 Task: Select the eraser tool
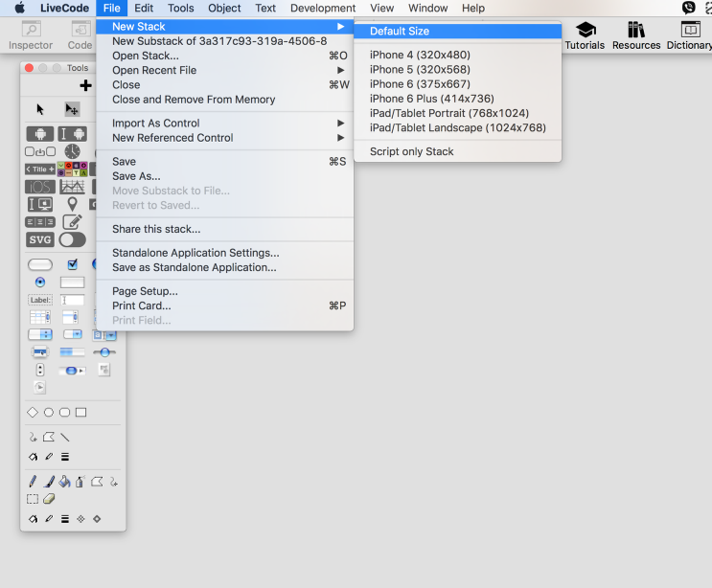tap(49, 499)
